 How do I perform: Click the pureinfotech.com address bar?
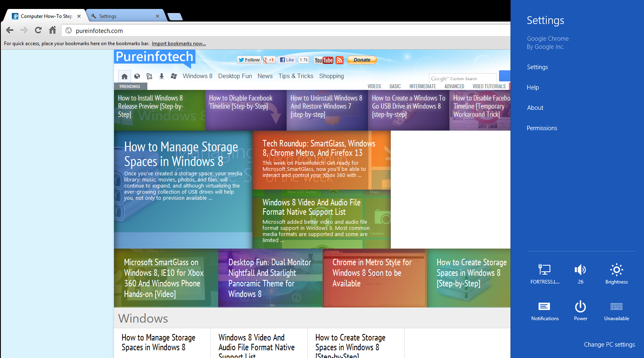(x=285, y=31)
